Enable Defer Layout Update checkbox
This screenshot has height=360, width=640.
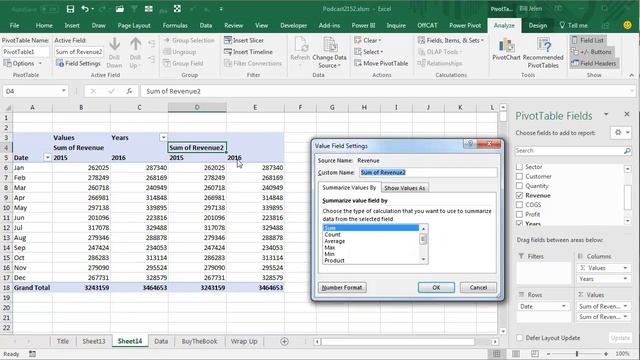coord(520,338)
